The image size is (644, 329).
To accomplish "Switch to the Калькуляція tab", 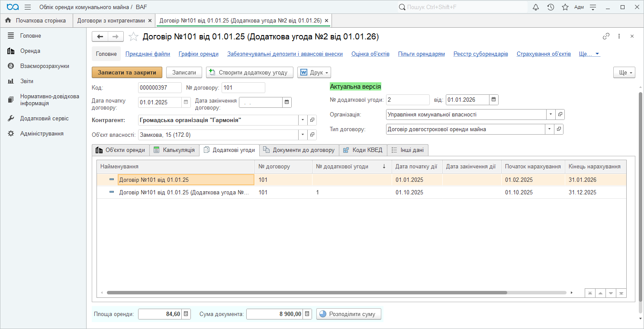I will [x=174, y=150].
